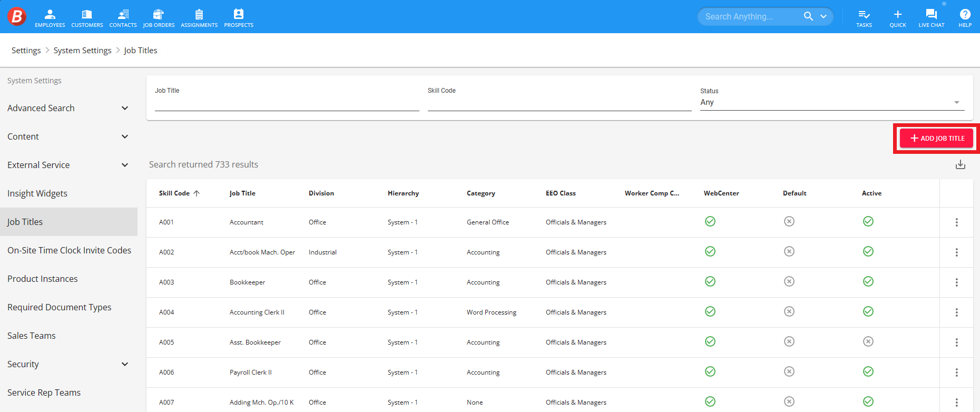Open row actions menu for Adding Mch. Op./10 K
980x412 pixels.
(957, 403)
